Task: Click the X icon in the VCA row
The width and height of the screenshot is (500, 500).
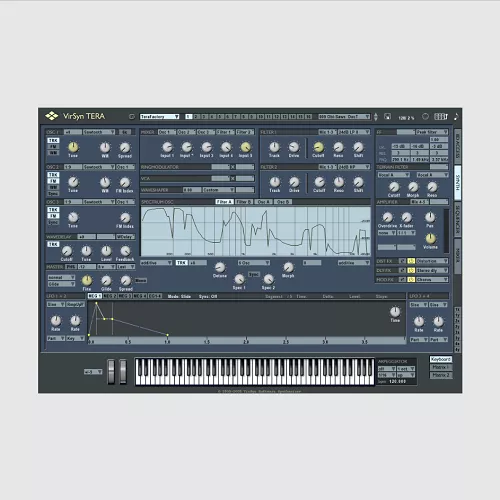Action: [233, 178]
